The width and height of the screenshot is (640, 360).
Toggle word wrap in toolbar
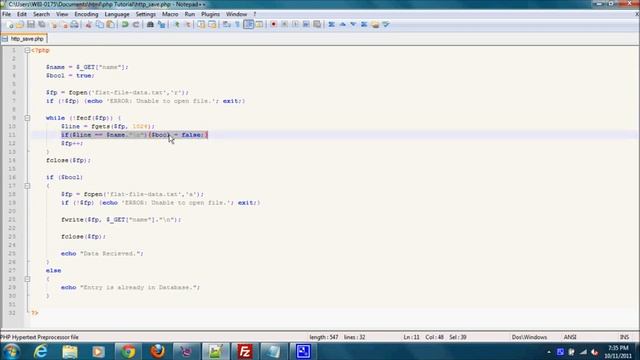tap(227, 24)
